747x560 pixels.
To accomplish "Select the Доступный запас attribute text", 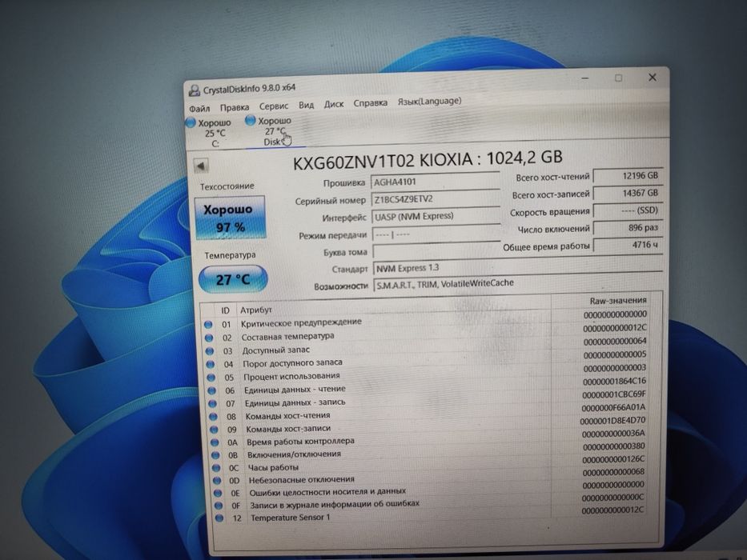I will (276, 350).
